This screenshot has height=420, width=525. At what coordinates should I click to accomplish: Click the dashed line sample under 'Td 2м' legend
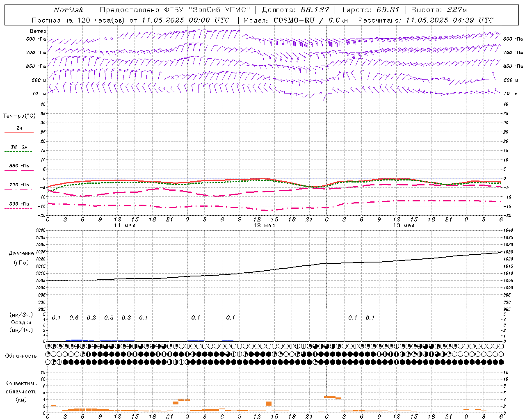[x=19, y=151]
